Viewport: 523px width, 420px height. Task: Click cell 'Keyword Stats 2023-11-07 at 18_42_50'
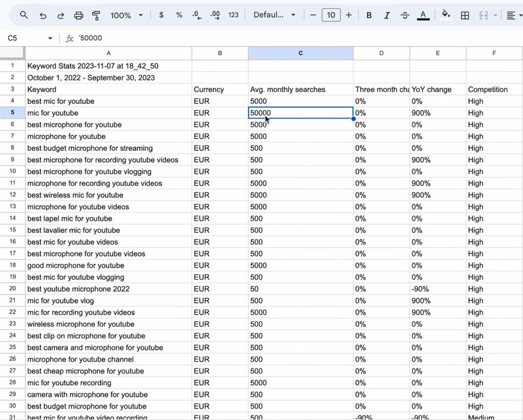click(108, 66)
